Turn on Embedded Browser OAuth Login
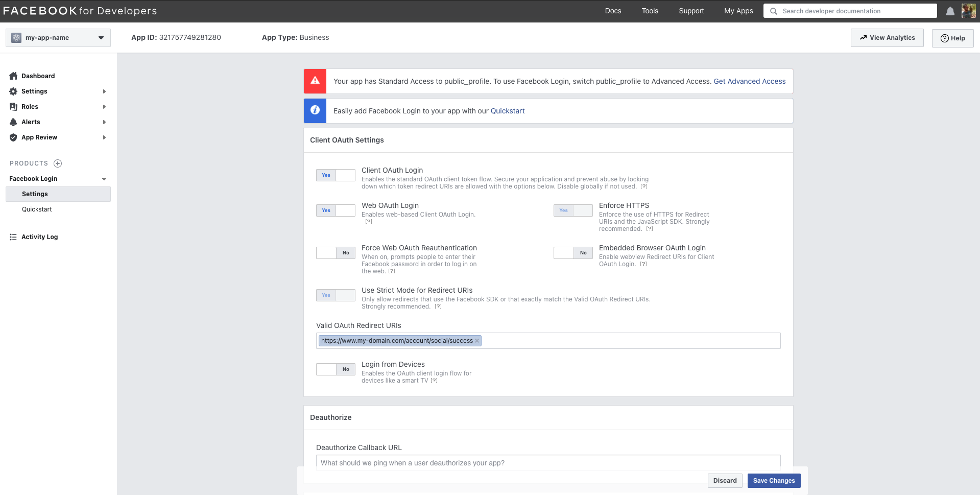Screen dimensions: 980x495 pyautogui.click(x=573, y=253)
